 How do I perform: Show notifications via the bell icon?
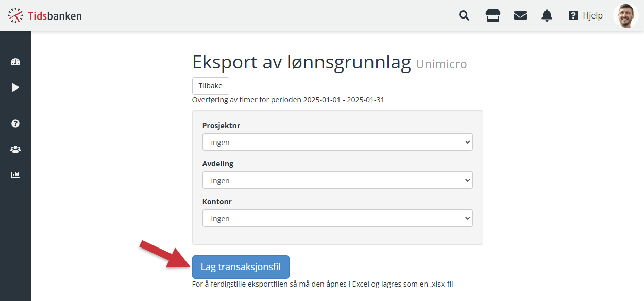[547, 15]
